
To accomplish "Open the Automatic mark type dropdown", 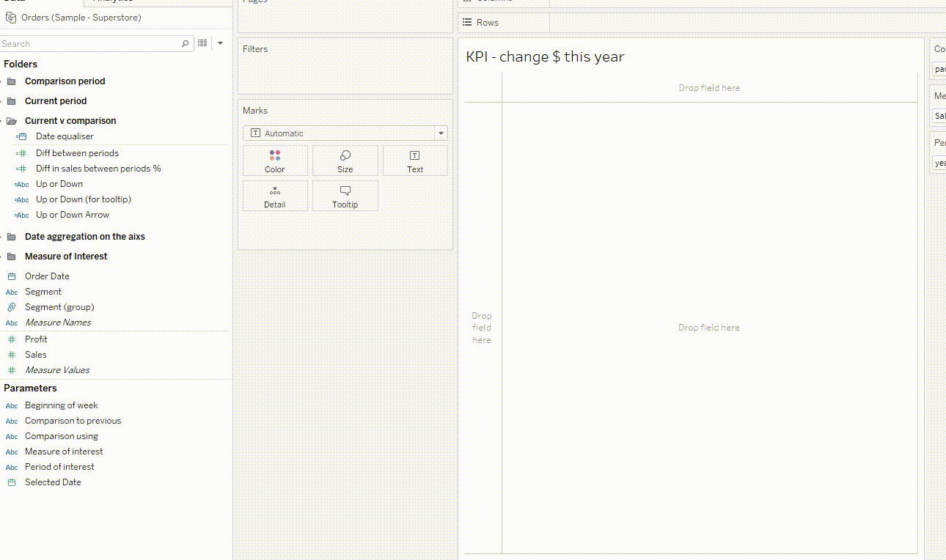I will click(345, 133).
